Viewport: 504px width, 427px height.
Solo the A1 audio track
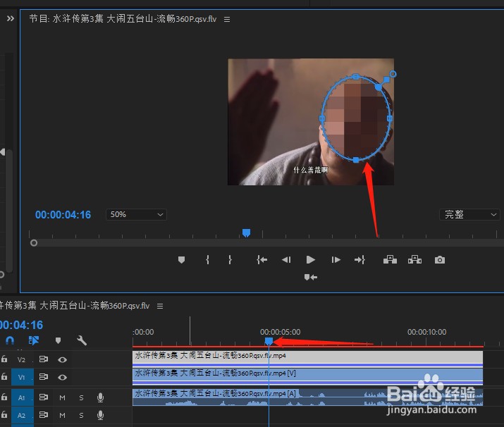81,398
